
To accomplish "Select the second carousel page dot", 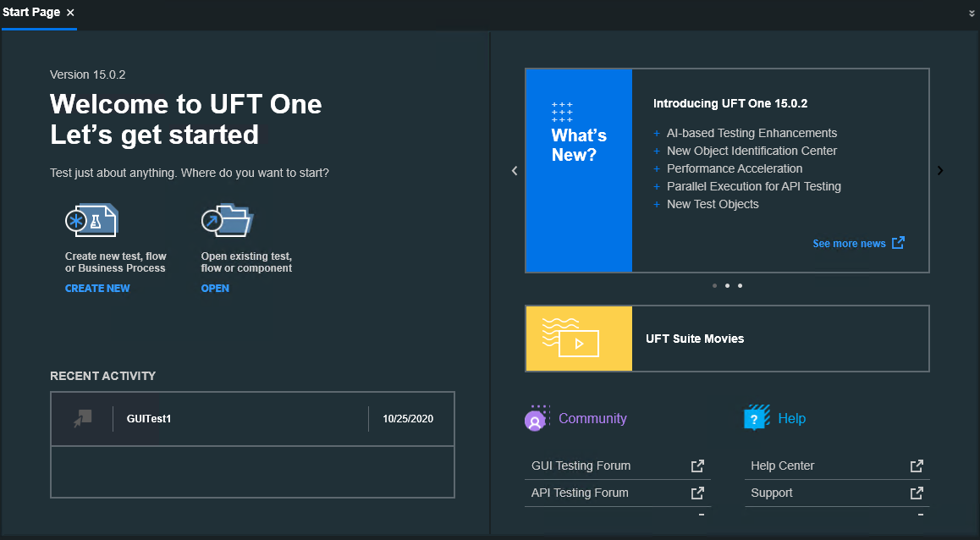I will click(727, 286).
